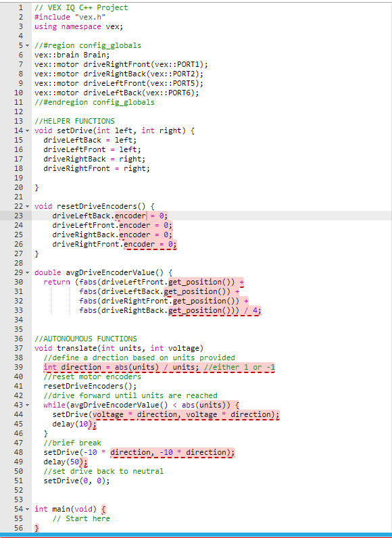392x538 pixels.
Task: Collapse the main function fold arrow at line 54
Action: click(x=28, y=509)
